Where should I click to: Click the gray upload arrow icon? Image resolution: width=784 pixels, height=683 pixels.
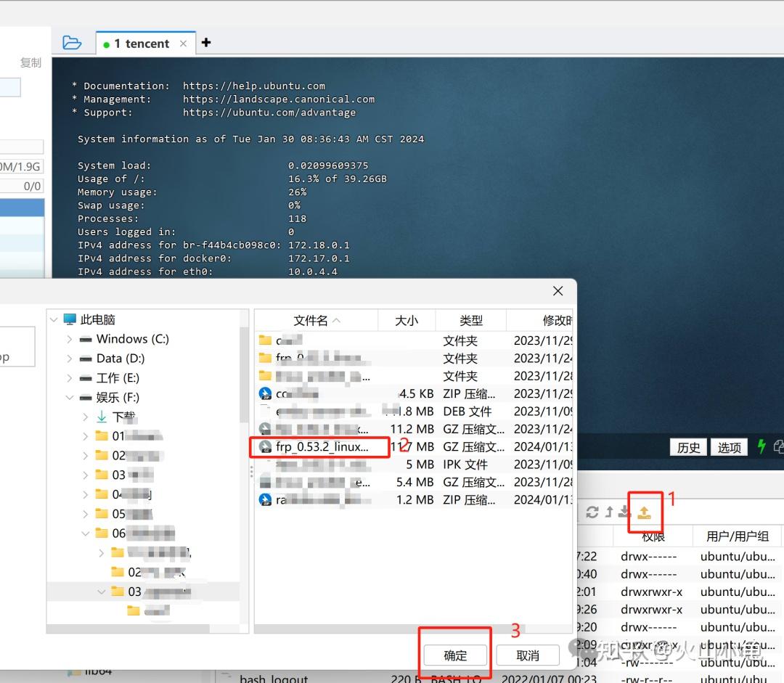click(608, 512)
